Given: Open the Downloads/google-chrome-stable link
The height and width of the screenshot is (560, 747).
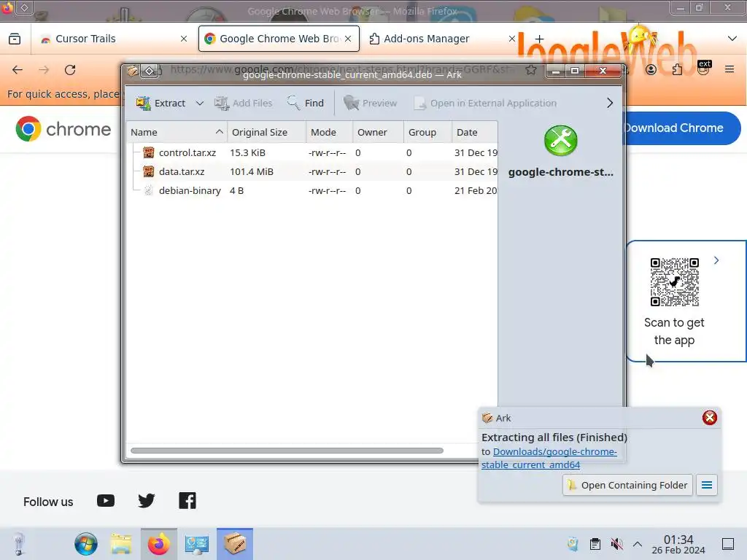Looking at the screenshot, I should [x=549, y=458].
